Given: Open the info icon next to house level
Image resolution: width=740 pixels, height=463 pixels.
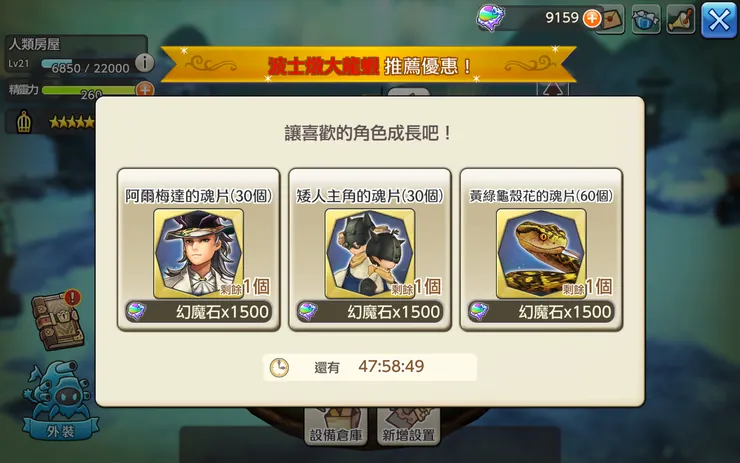Looking at the screenshot, I should (x=144, y=62).
